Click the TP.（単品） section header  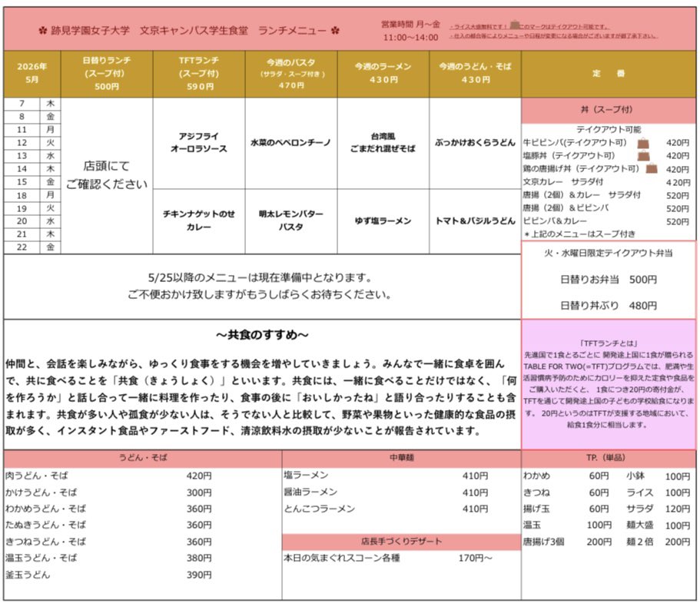tap(609, 458)
